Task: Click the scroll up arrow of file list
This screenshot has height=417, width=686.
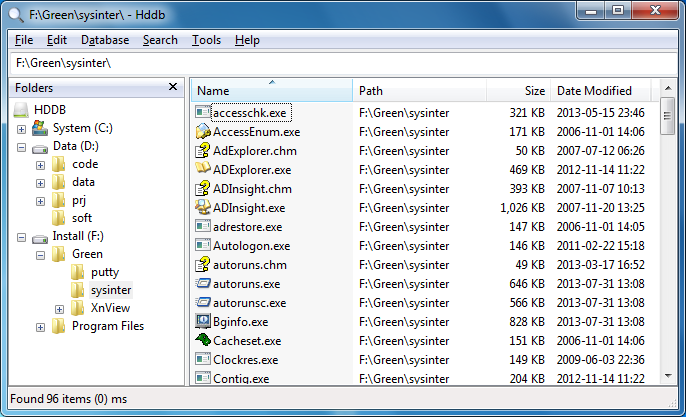Action: tap(668, 88)
